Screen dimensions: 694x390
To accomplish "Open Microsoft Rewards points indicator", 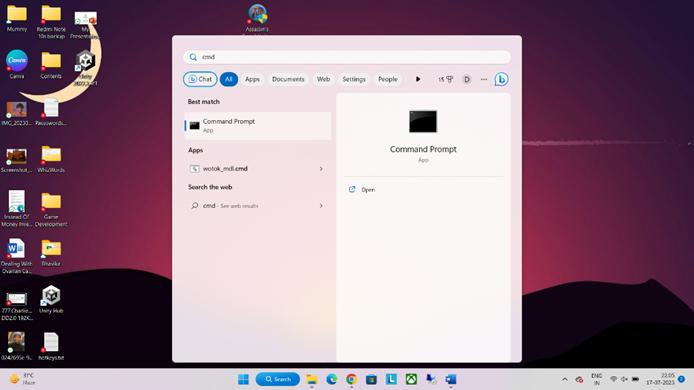I will click(446, 79).
